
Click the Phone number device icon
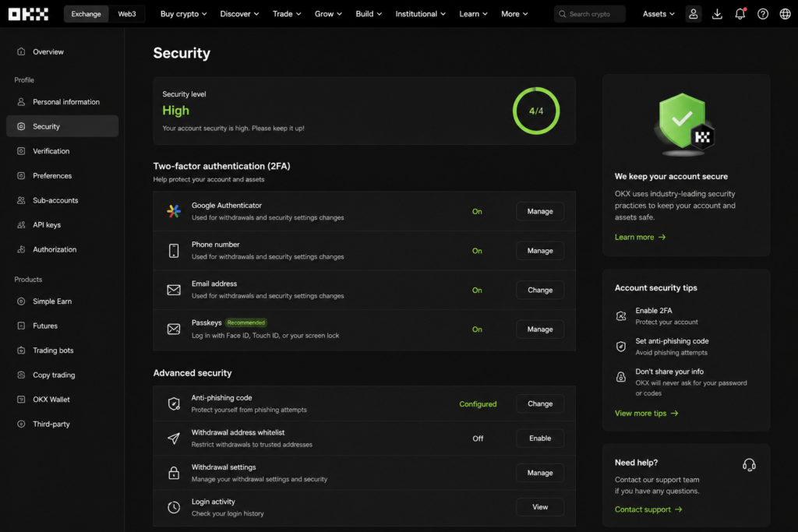[x=174, y=251]
